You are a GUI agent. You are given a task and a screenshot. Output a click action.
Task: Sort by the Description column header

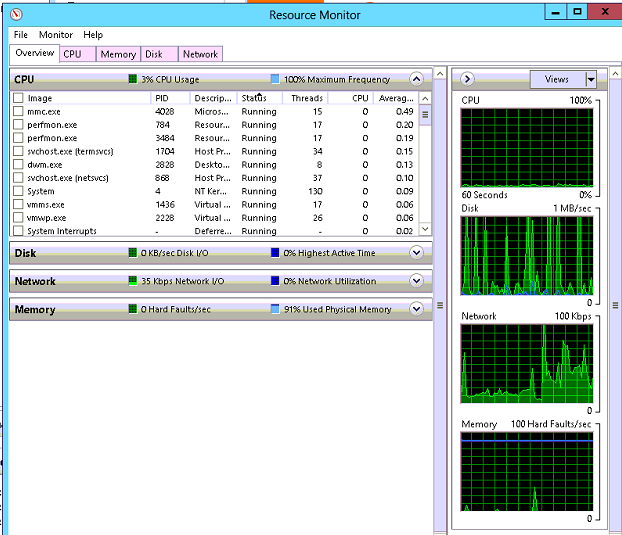[x=213, y=98]
